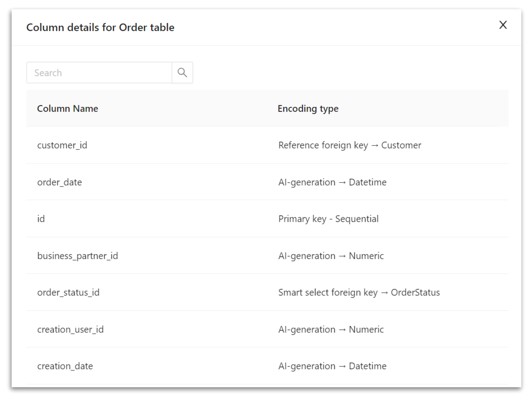The image size is (532, 401).
Task: Click the magnifier search button
Action: [x=182, y=73]
